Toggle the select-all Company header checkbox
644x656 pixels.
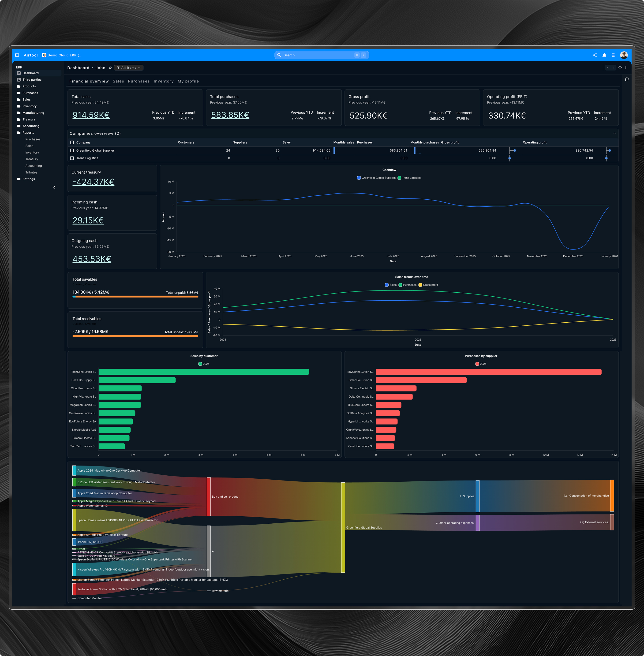pyautogui.click(x=72, y=142)
